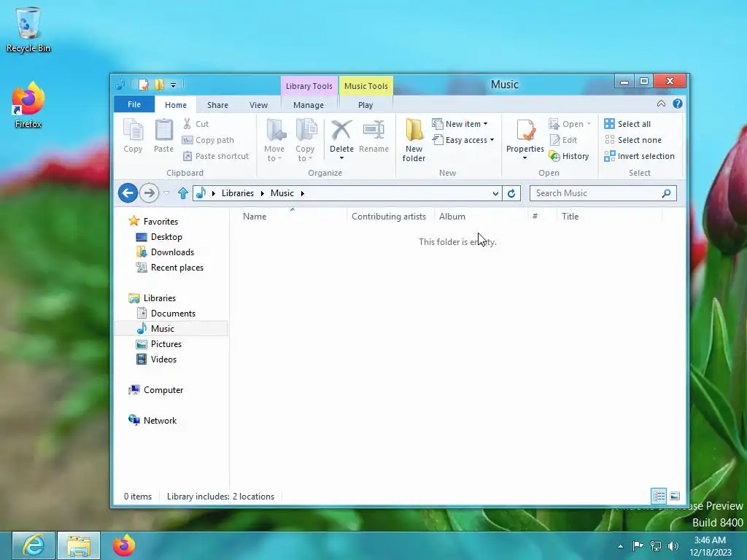Open Videos library
This screenshot has height=560, width=747.
pos(157,359)
